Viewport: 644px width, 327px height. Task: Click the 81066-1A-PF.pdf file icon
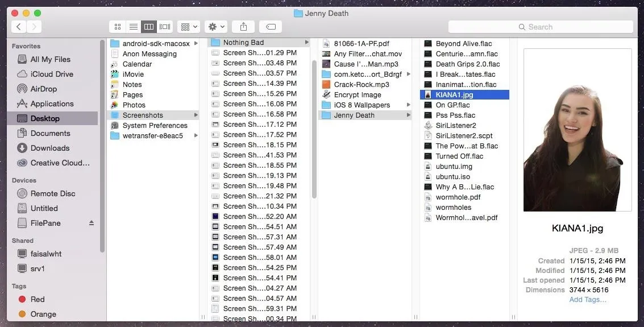326,44
